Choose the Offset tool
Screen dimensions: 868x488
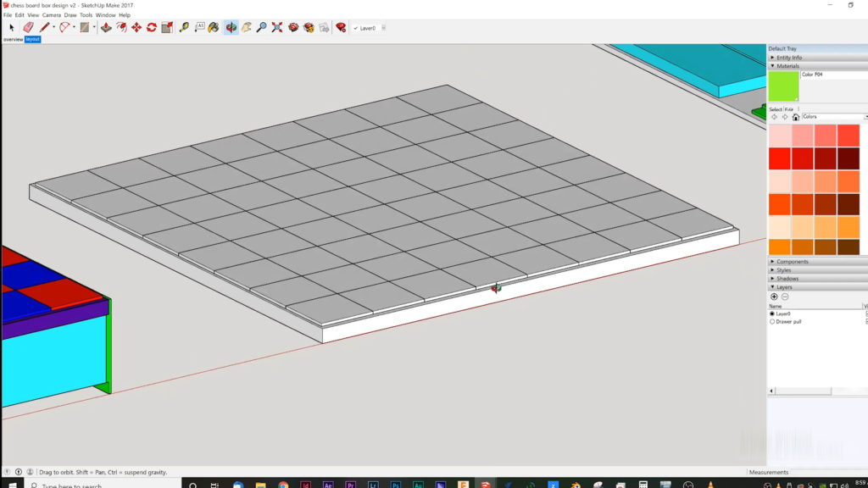coord(121,28)
